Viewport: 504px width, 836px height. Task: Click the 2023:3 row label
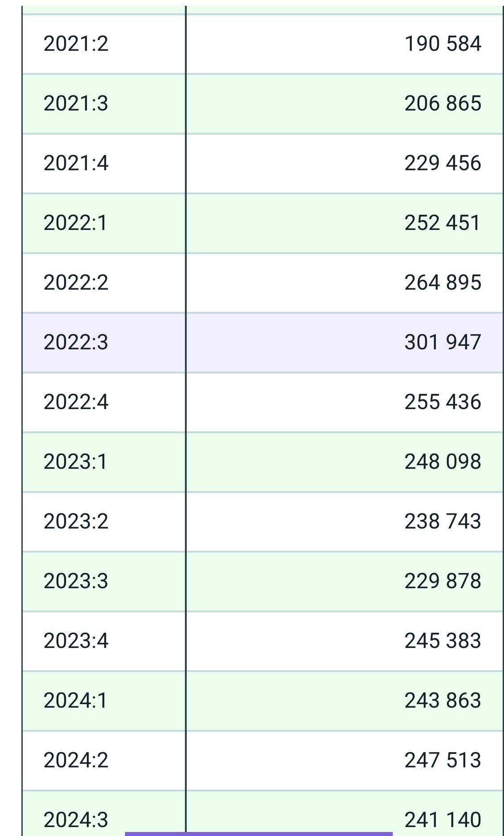click(76, 581)
